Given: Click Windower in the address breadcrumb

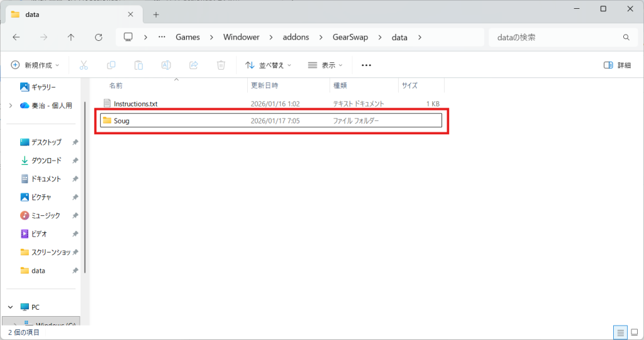Looking at the screenshot, I should (241, 37).
